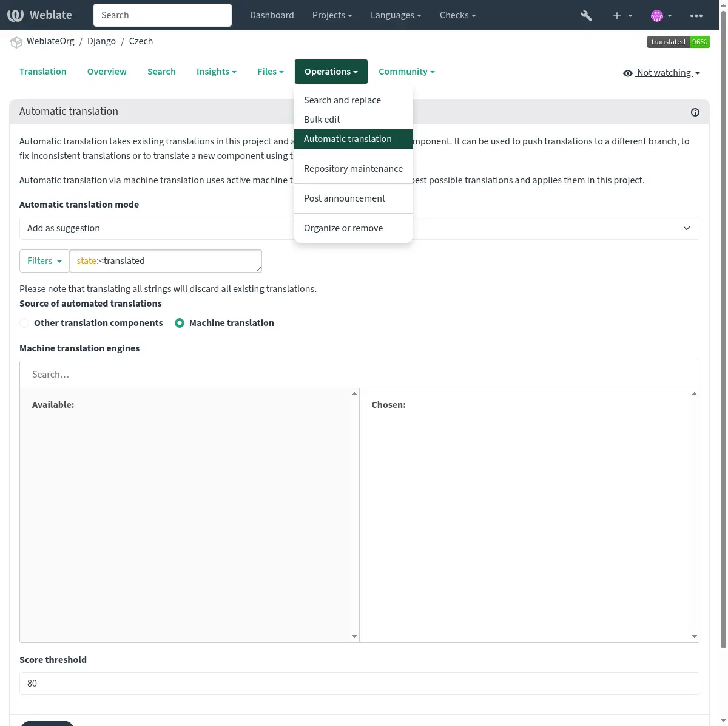Click the machine translation engines search box

pos(359,375)
